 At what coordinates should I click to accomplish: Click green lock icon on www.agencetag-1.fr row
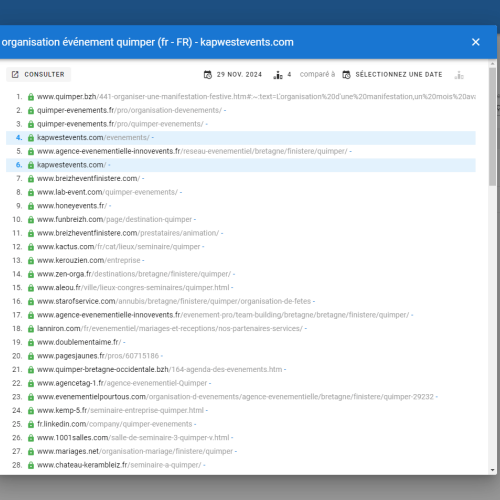[x=31, y=384]
